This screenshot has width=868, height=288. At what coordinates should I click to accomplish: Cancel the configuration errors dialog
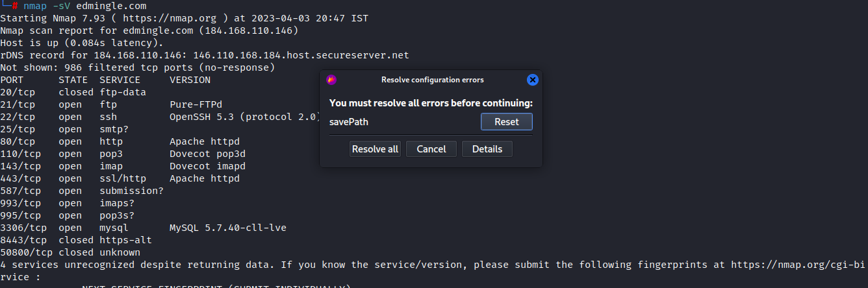point(431,149)
